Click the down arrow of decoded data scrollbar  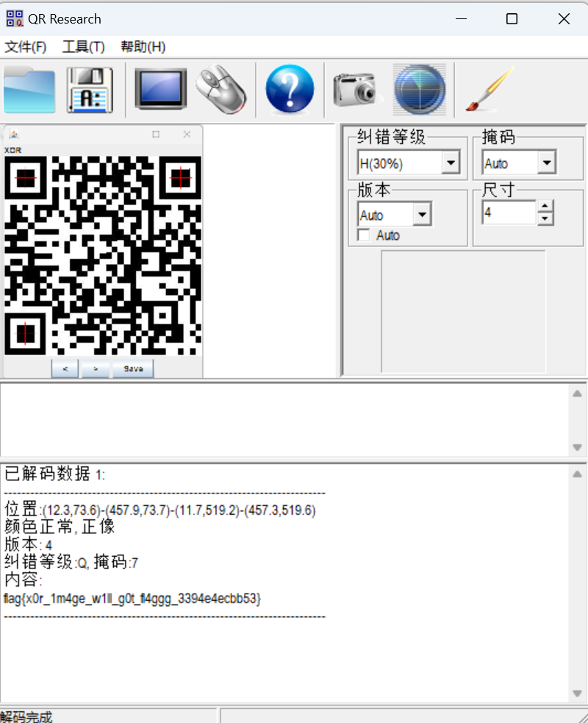coord(577,693)
